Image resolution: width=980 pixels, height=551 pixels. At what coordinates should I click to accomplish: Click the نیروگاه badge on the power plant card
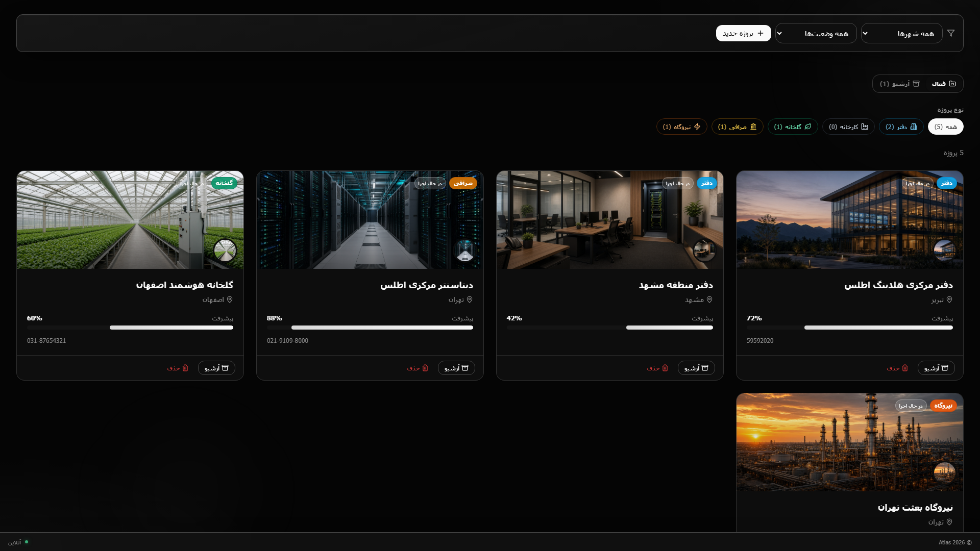(943, 406)
